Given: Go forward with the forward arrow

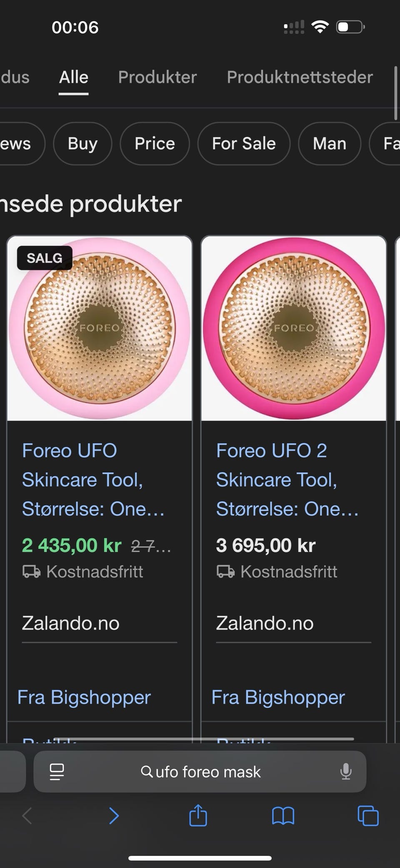Looking at the screenshot, I should [x=113, y=815].
